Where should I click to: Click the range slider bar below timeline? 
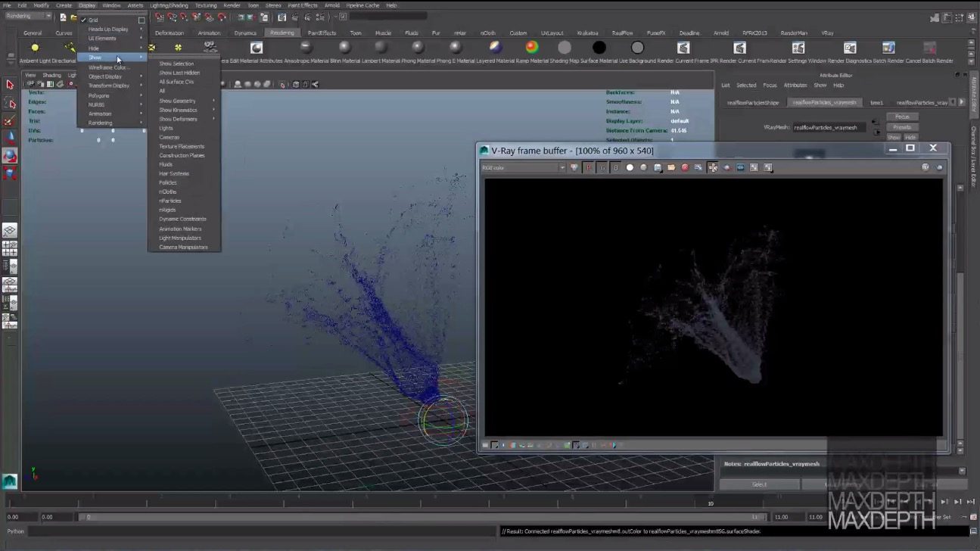click(424, 517)
